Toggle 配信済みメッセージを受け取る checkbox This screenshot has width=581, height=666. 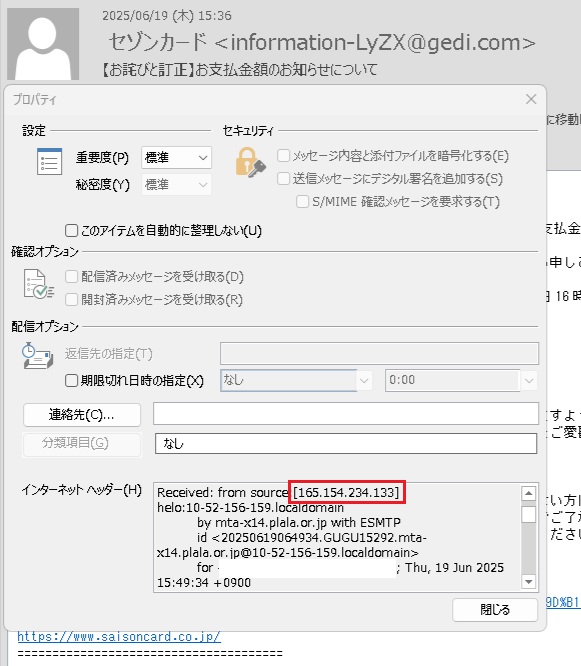[x=71, y=277]
